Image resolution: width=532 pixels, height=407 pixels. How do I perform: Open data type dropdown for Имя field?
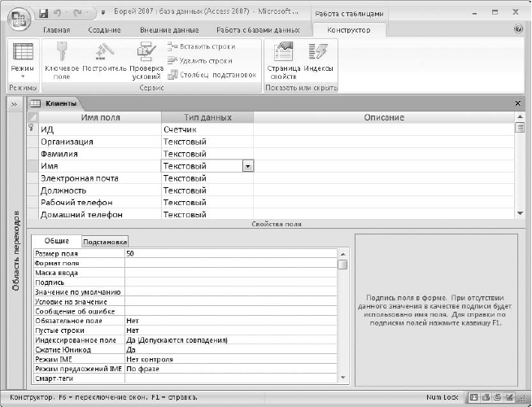click(x=247, y=166)
